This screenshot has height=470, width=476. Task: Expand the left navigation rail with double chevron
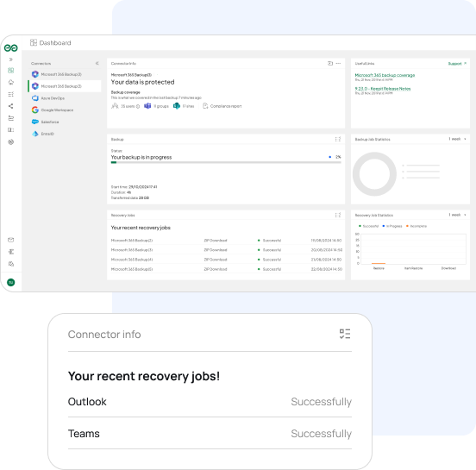[x=11, y=60]
